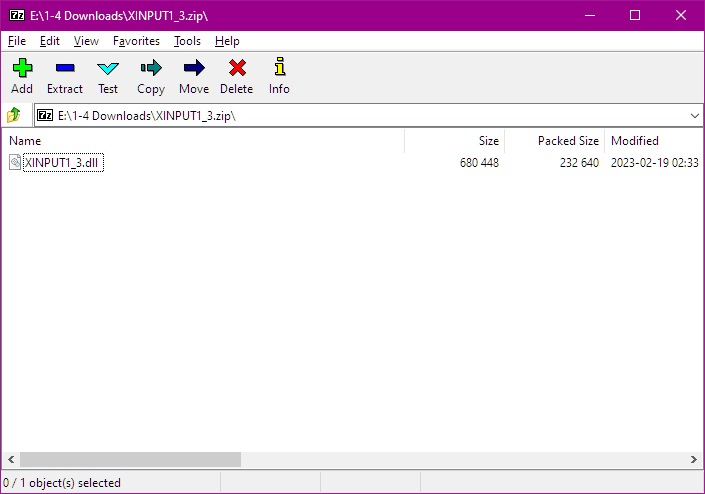The height and width of the screenshot is (494, 705).
Task: Open the Tools menu
Action: tap(187, 41)
